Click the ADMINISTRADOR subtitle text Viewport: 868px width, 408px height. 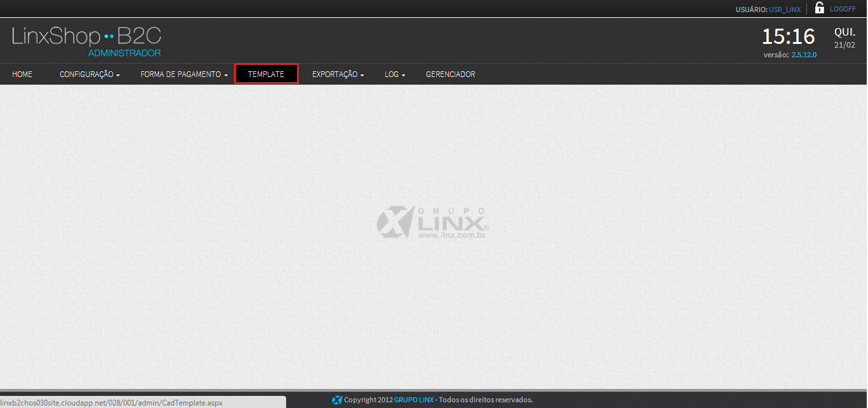pyautogui.click(x=125, y=53)
